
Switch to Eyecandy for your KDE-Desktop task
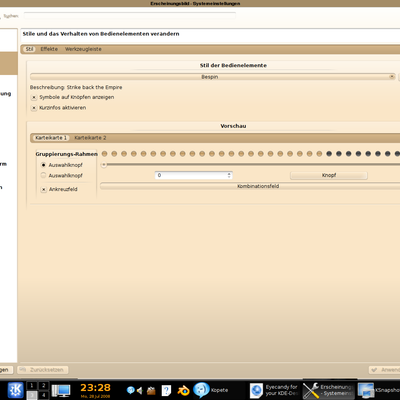(x=274, y=390)
